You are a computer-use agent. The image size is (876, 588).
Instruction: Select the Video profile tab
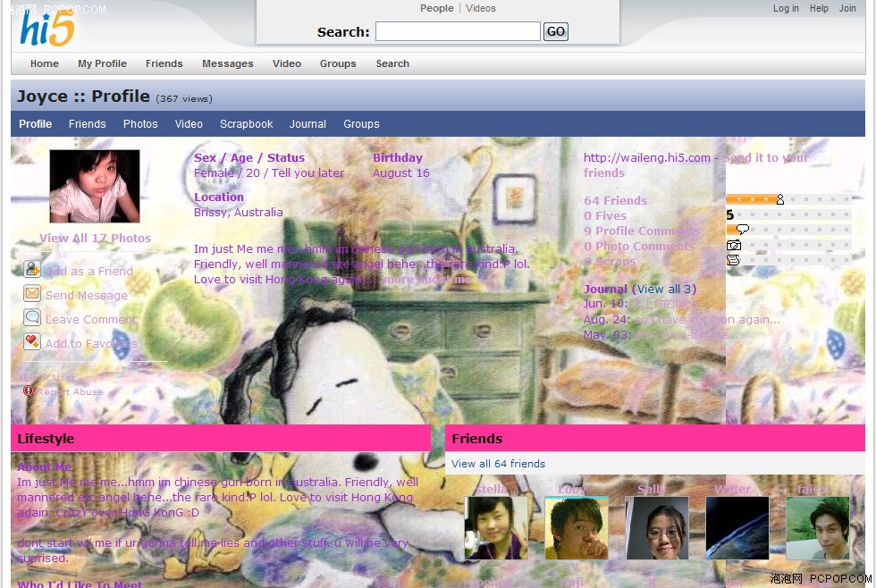pos(189,124)
